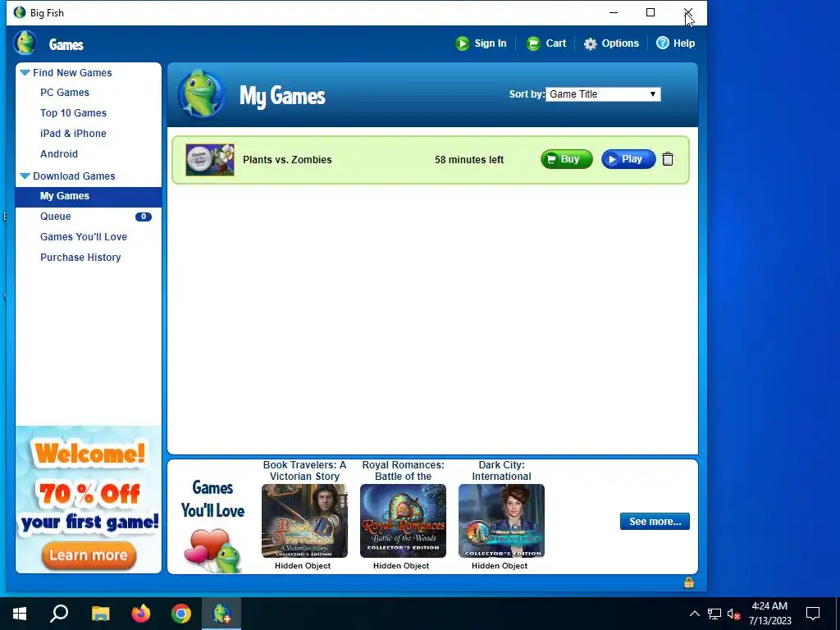Screen dimensions: 840x630
Task: Click the Royal Romances title link
Action: point(403,470)
